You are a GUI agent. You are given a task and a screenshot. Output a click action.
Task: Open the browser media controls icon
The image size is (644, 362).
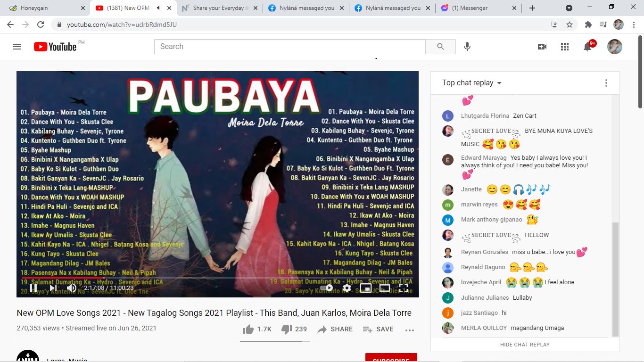click(603, 25)
